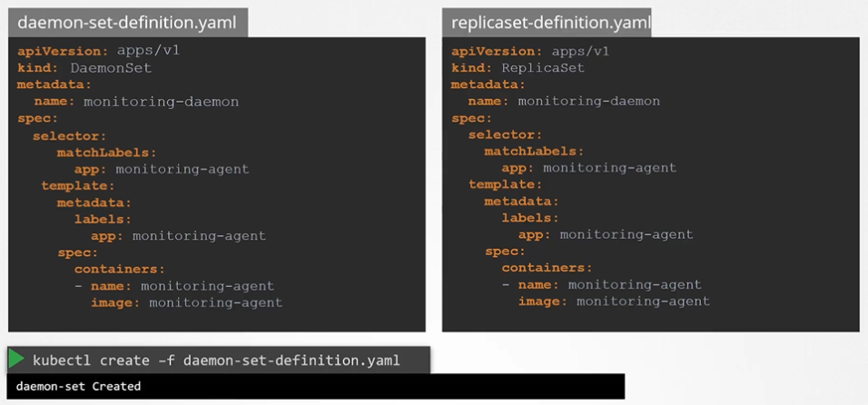Click monitoring-daemon name in ReplicaSet metadata
This screenshot has height=405, width=868.
(588, 102)
